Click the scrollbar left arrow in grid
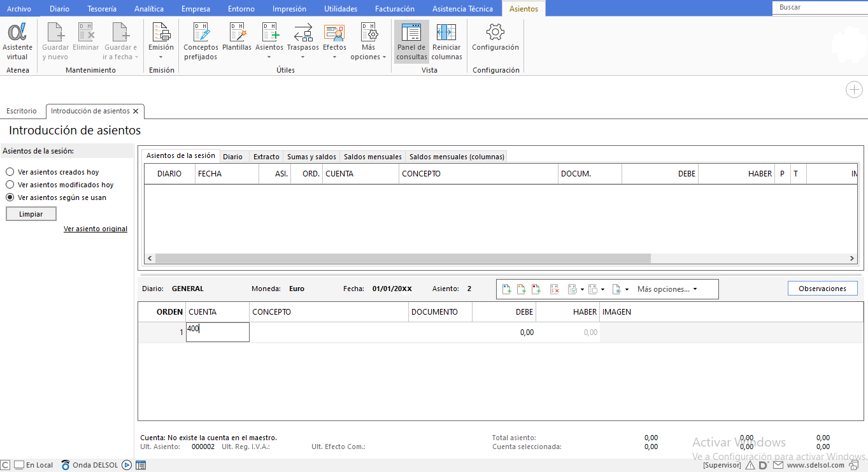Screen dimensions: 868x472 tap(150, 259)
